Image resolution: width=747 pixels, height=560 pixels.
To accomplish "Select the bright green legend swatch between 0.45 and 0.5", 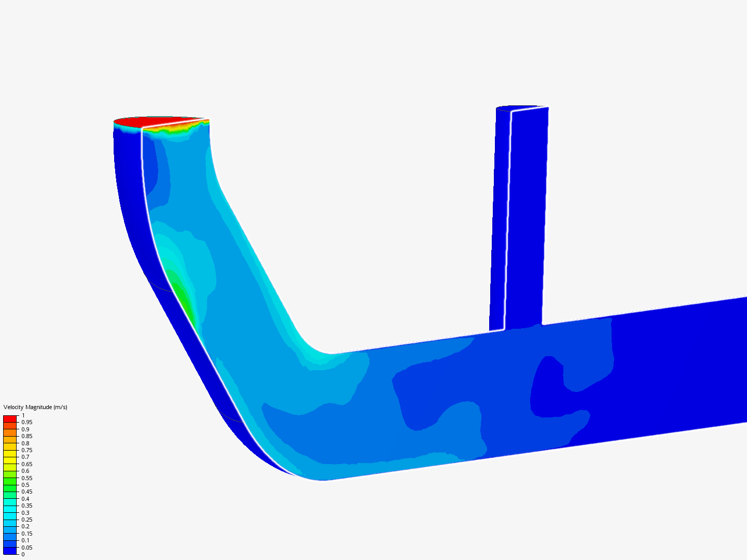I will click(x=10, y=488).
